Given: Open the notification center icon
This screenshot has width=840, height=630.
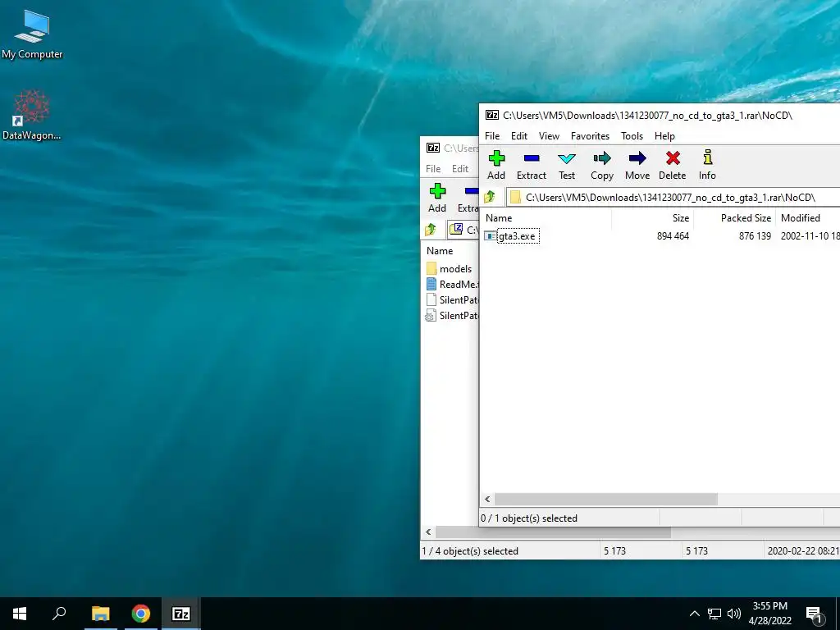Looking at the screenshot, I should click(815, 614).
